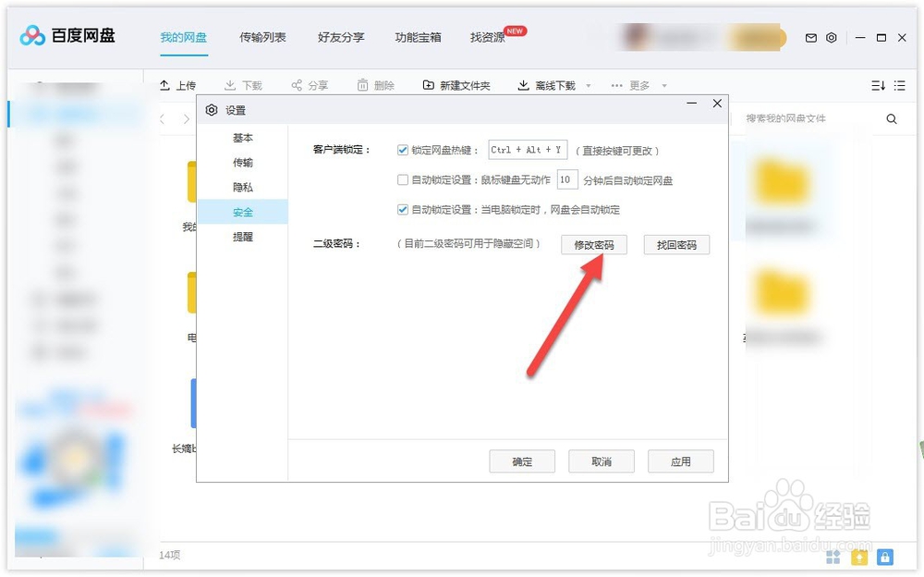The height and width of the screenshot is (577, 924).
Task: Toggle auto-lock when computer locks checkbox
Action: [x=403, y=210]
